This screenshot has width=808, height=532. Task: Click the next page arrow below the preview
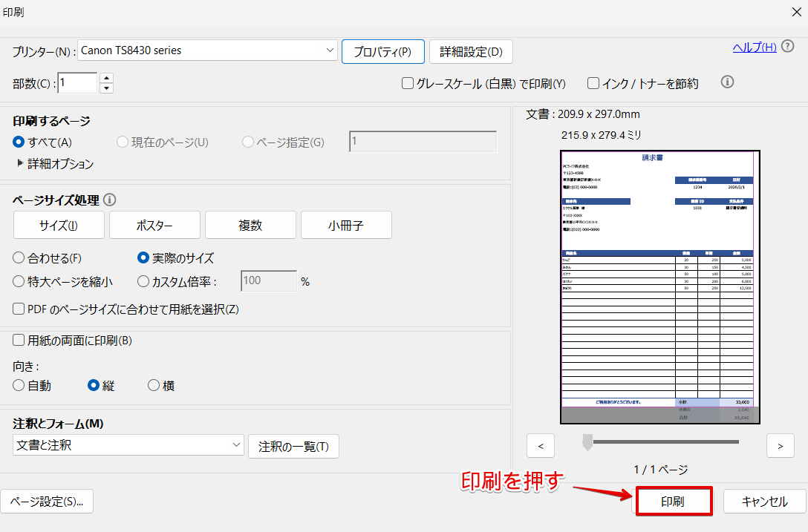[x=780, y=445]
